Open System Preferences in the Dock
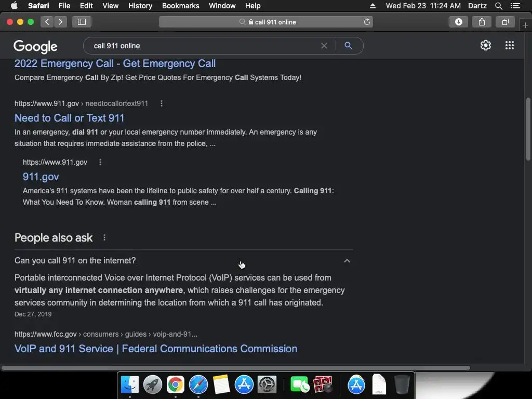The height and width of the screenshot is (399, 532). coord(267,384)
